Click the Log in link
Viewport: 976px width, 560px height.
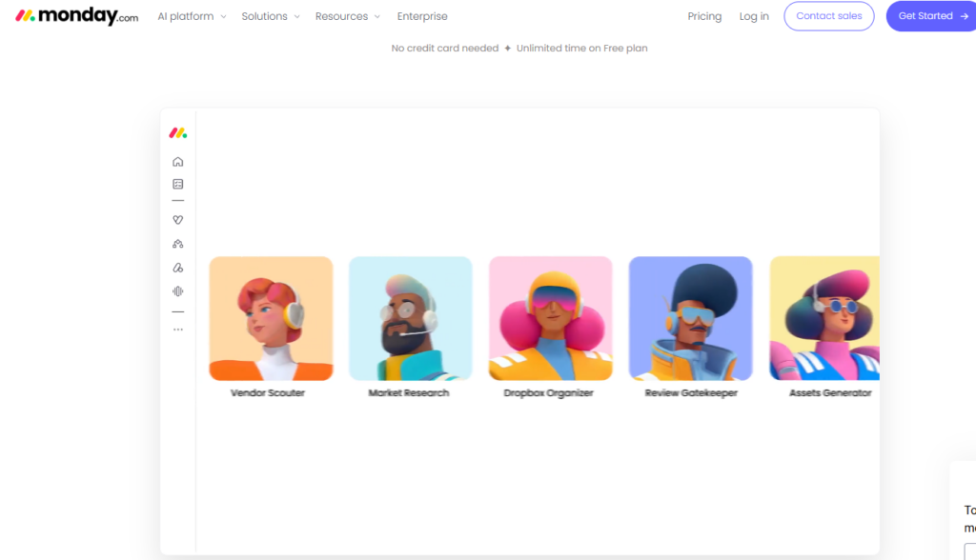click(x=754, y=16)
